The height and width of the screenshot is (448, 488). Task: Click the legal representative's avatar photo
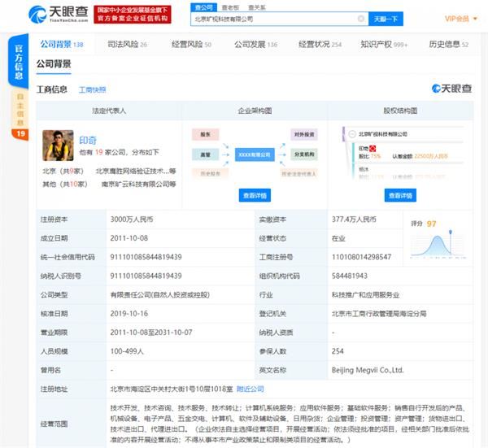[x=58, y=146]
